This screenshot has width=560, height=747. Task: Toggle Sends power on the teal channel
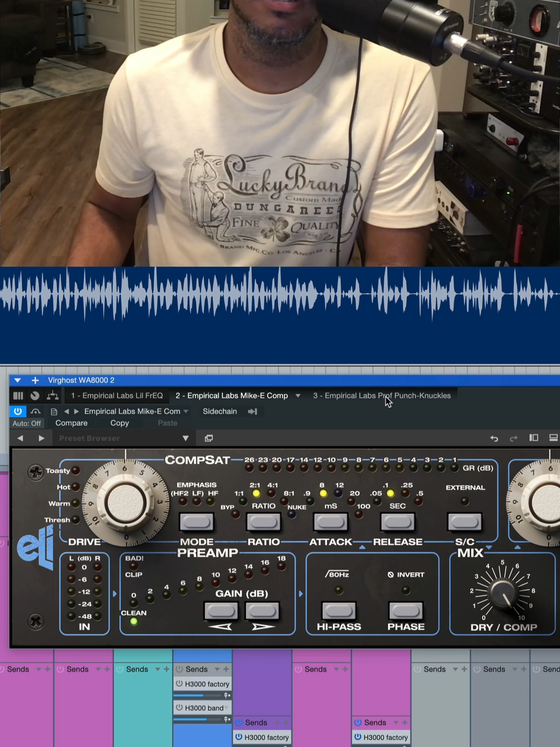pos(120,669)
